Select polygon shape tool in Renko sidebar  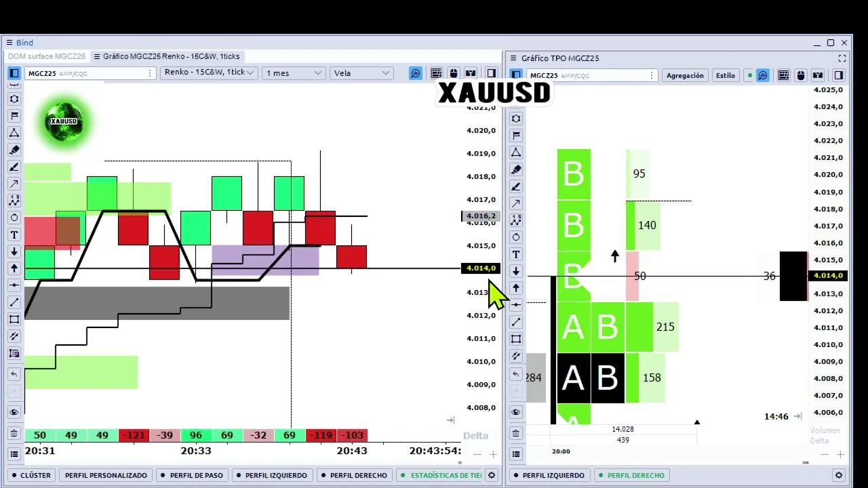(14, 99)
